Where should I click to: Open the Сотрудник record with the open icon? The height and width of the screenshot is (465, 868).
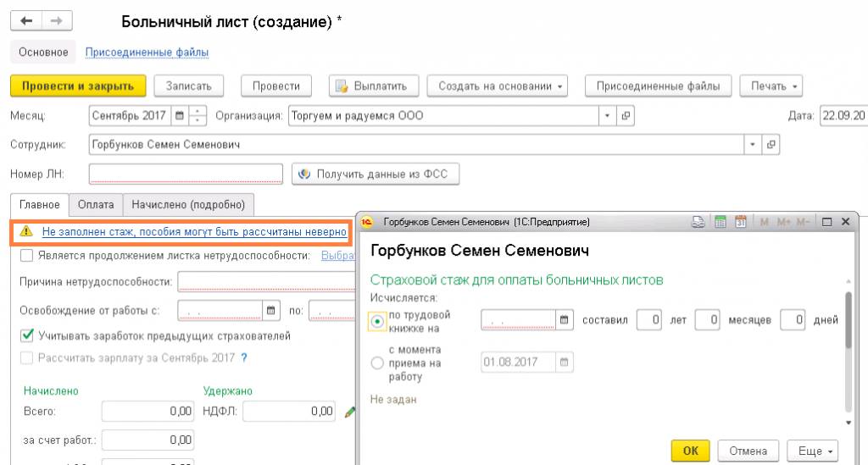[x=771, y=145]
